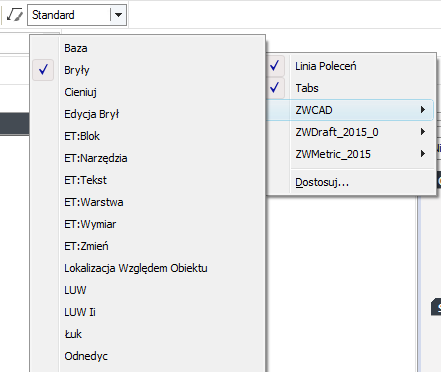Show the ET:Zmień toolbar

(x=148, y=246)
